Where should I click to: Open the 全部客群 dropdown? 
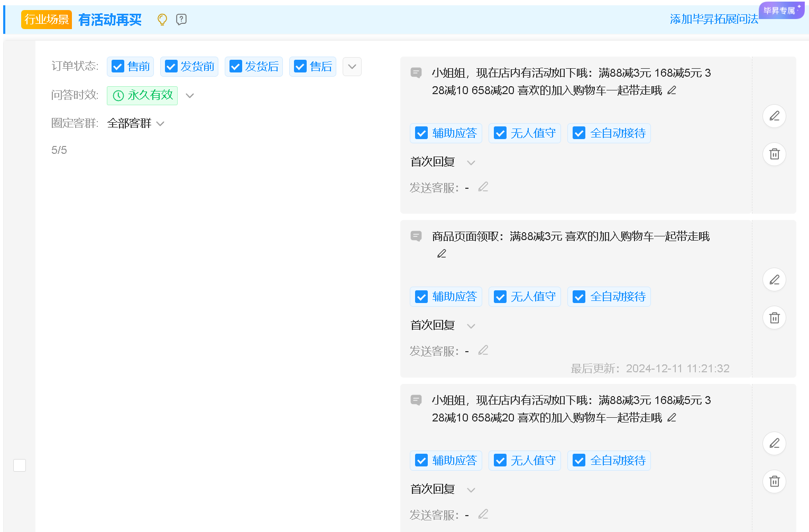[136, 123]
